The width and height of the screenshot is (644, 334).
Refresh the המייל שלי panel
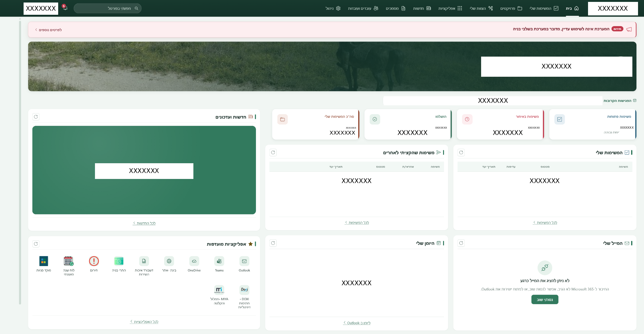pyautogui.click(x=461, y=243)
